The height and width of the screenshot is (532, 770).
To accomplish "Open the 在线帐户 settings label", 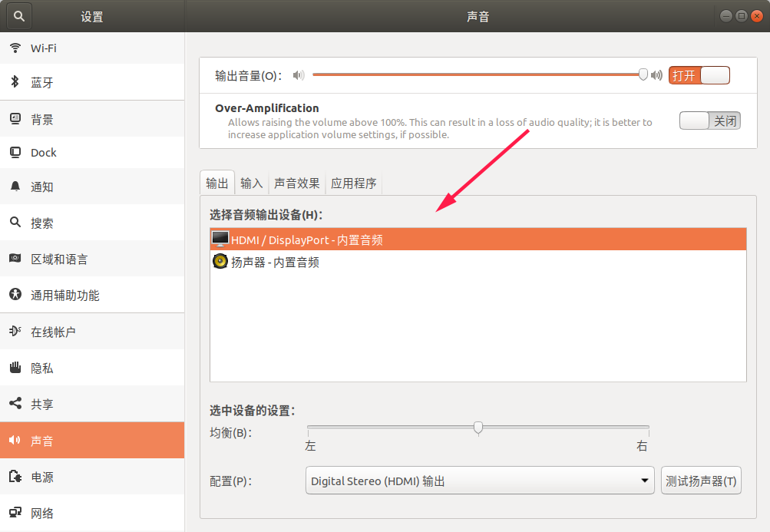I will click(x=53, y=332).
